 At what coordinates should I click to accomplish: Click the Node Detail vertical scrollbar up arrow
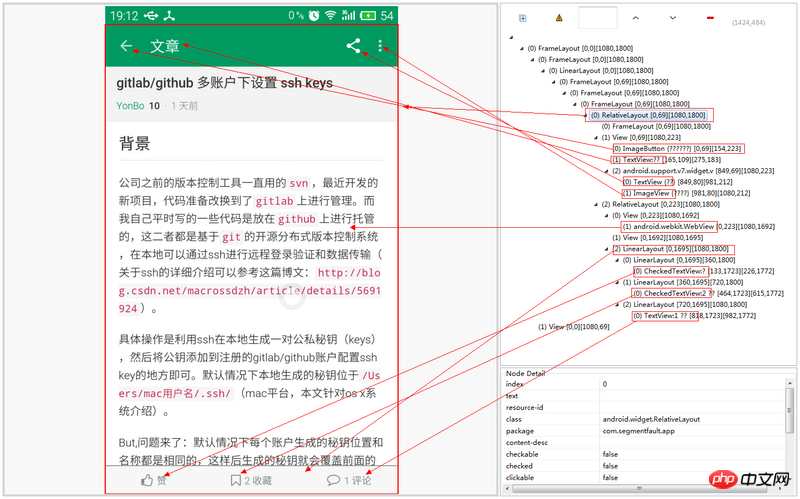pyautogui.click(x=790, y=383)
